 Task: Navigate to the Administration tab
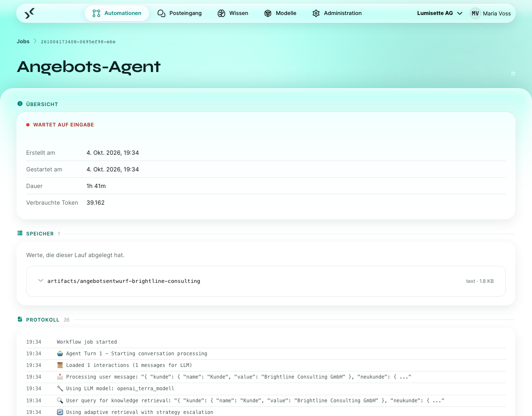click(337, 13)
